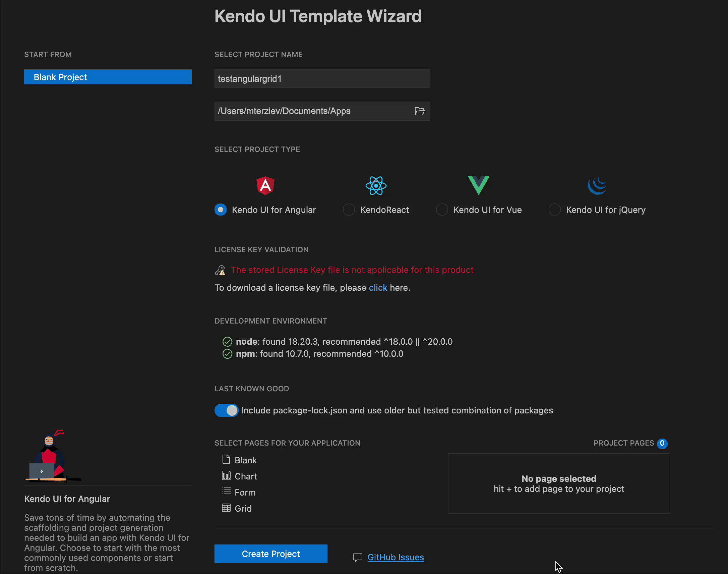Click the Vue logo icon
The image size is (728, 574).
[x=478, y=185]
